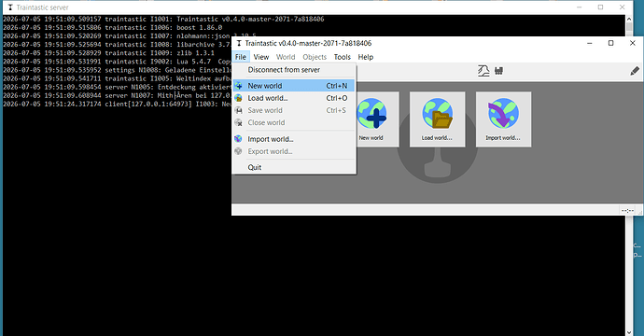644x336 pixels.
Task: Click the New world globe tile
Action: tap(371, 119)
